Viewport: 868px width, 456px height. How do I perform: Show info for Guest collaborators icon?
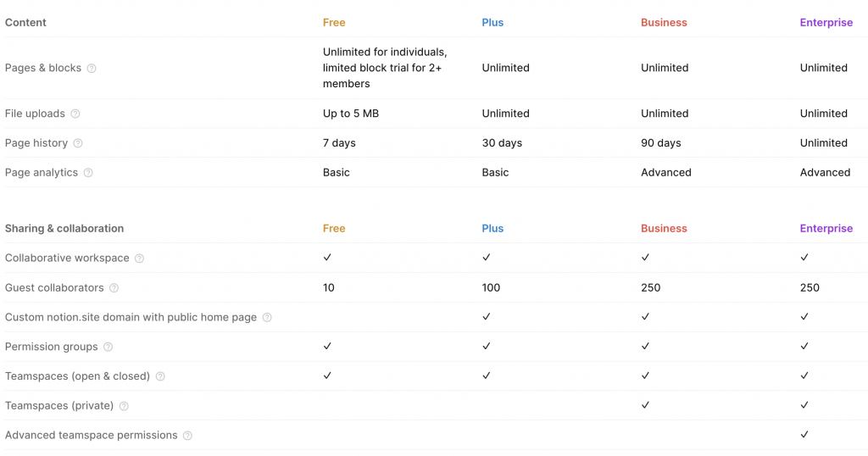[114, 288]
